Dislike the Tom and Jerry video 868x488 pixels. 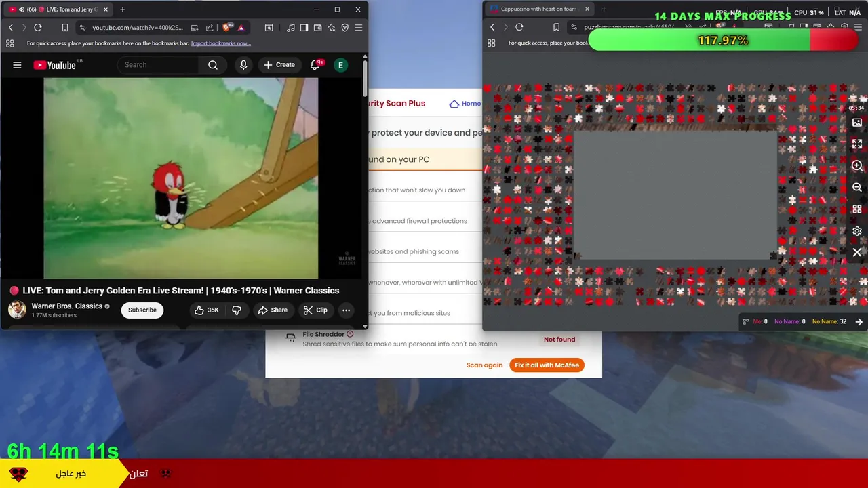tap(237, 310)
